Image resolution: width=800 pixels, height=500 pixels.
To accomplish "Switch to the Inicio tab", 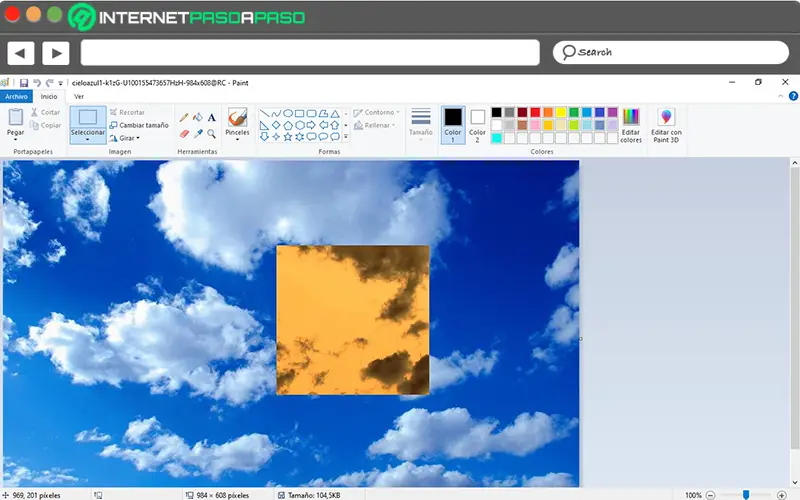I will click(x=49, y=96).
